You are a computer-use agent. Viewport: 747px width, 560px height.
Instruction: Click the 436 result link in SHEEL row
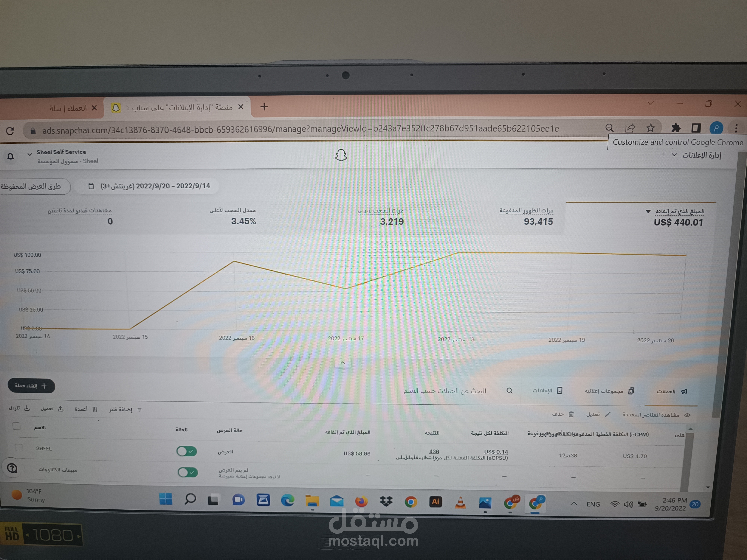[434, 451]
